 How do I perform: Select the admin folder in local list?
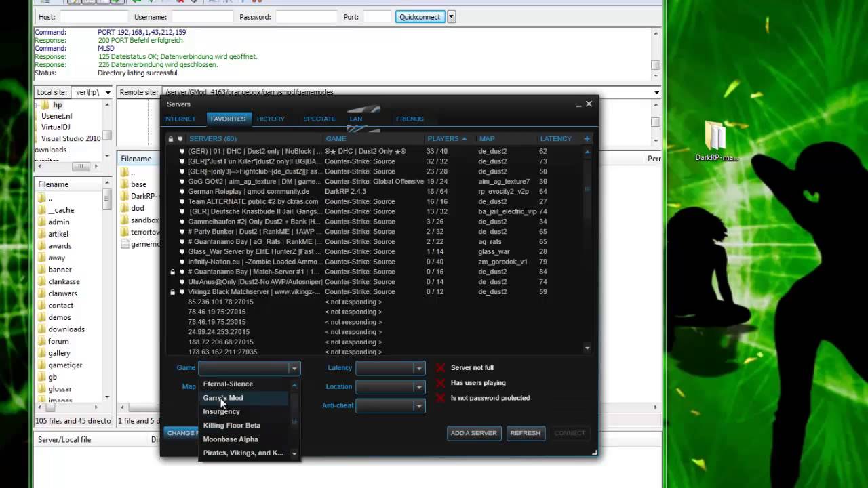pos(58,222)
